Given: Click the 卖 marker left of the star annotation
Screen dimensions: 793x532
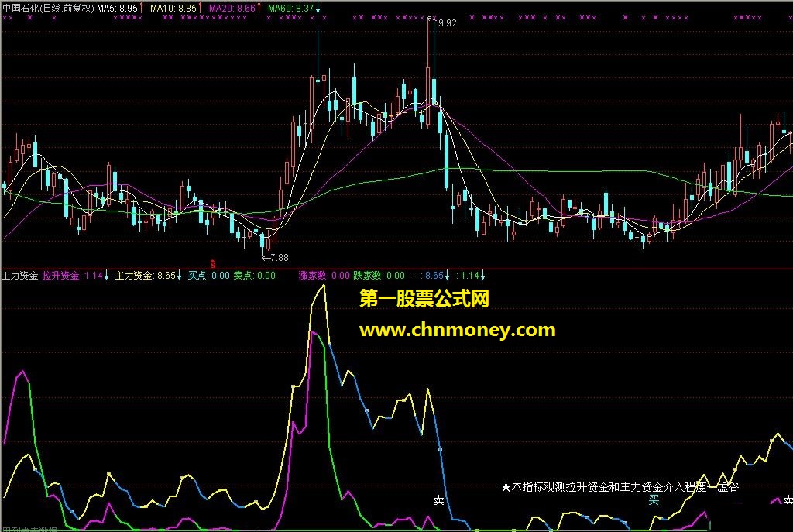Looking at the screenshot, I should coord(438,499).
